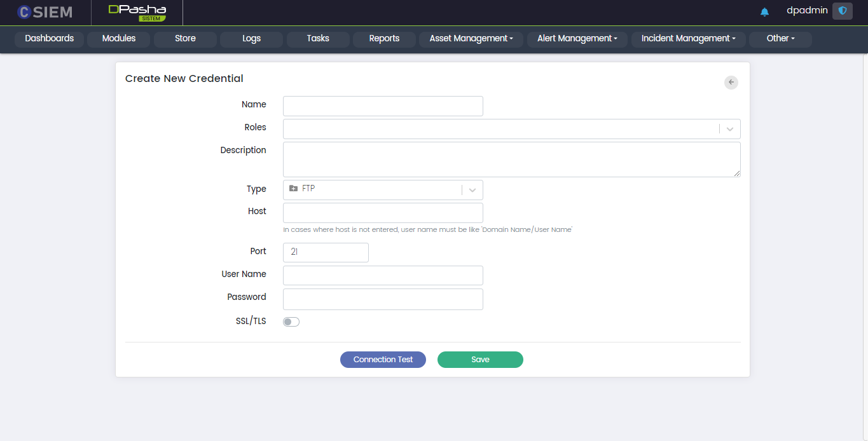Go to the Dashboards tab
The width and height of the screenshot is (868, 441).
pyautogui.click(x=49, y=39)
